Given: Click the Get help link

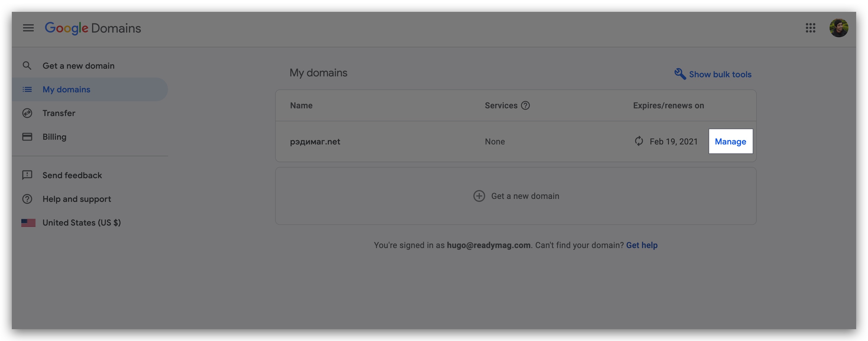Looking at the screenshot, I should coord(642,245).
